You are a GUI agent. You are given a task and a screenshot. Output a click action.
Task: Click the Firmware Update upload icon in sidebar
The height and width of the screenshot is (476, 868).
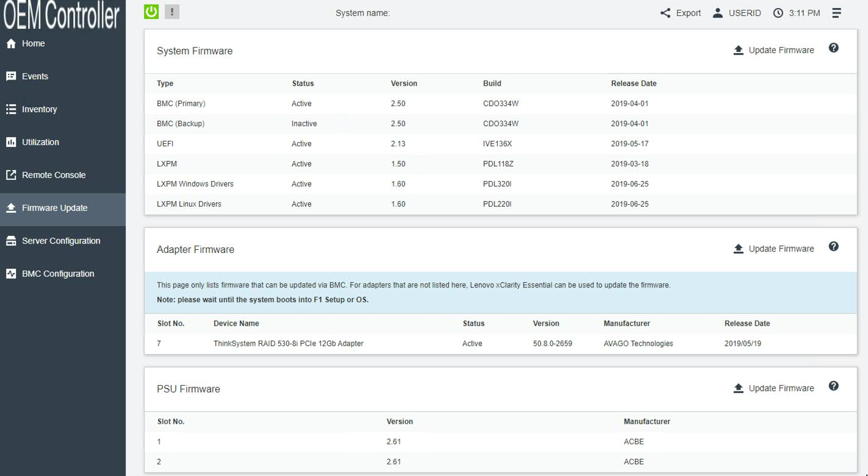pos(11,208)
